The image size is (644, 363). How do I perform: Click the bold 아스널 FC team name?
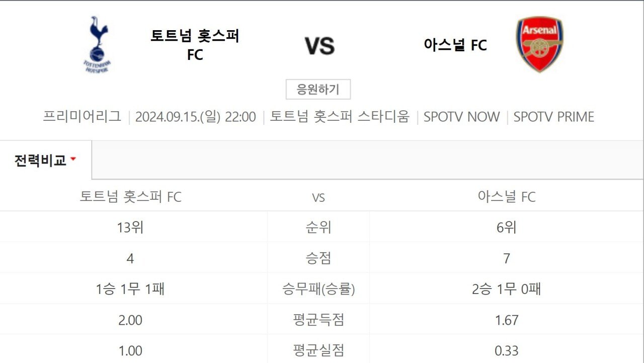click(x=455, y=45)
